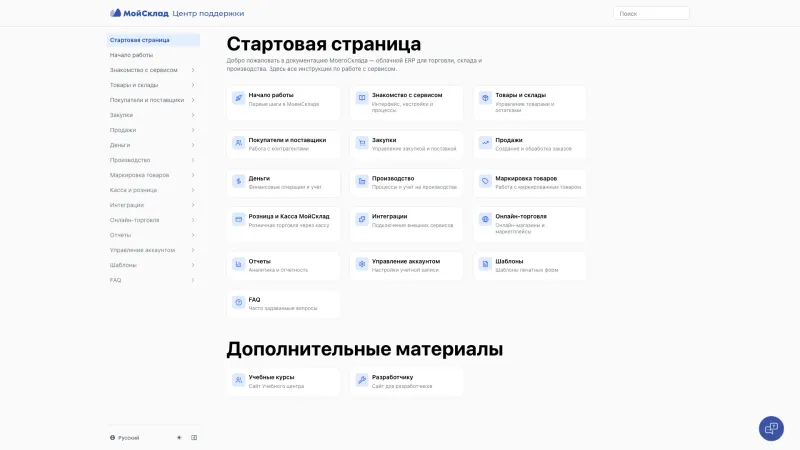Click the book icon on Знакомство с сервисом card

[362, 98]
